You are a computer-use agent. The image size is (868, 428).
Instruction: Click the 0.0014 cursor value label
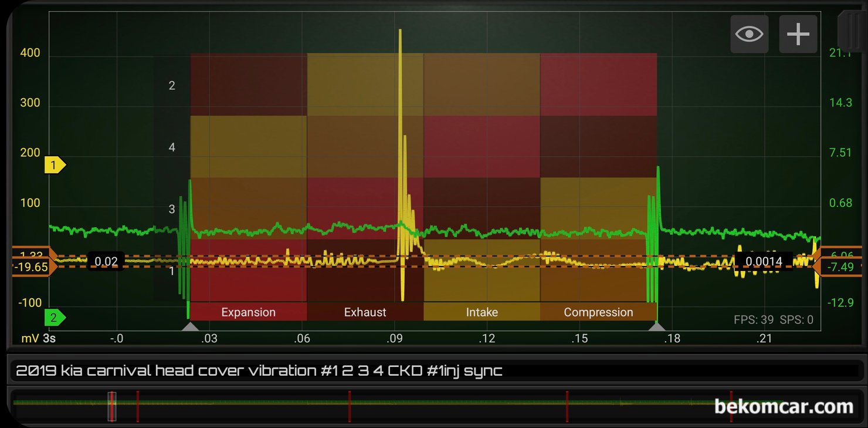point(764,261)
